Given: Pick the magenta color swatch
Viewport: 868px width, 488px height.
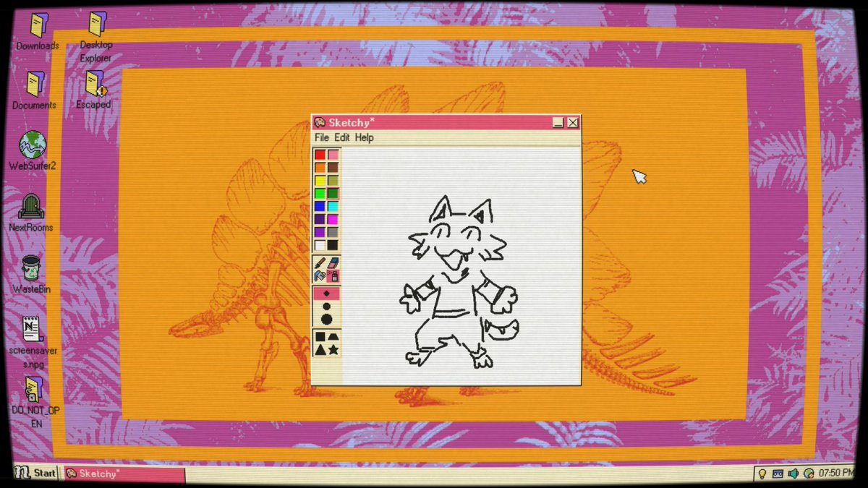Looking at the screenshot, I should [x=333, y=218].
